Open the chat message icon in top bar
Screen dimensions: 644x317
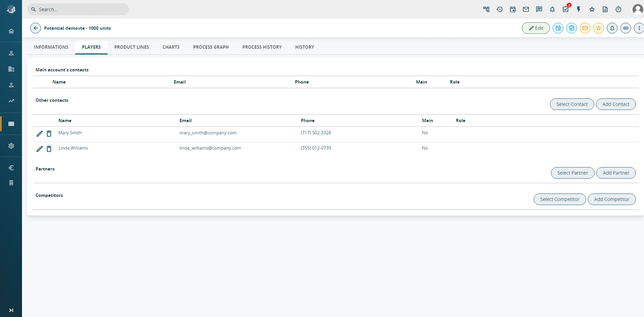[x=539, y=9]
